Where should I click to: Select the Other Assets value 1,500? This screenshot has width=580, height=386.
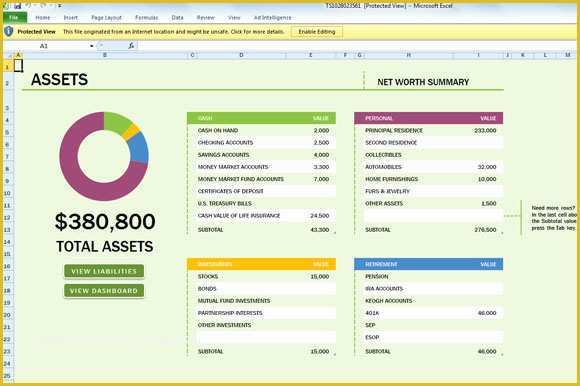pyautogui.click(x=489, y=203)
